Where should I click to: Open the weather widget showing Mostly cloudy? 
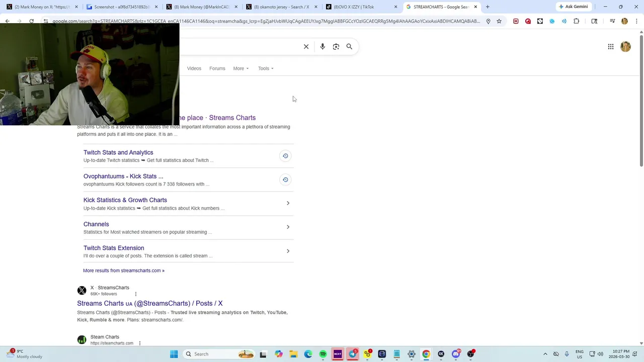(x=25, y=354)
